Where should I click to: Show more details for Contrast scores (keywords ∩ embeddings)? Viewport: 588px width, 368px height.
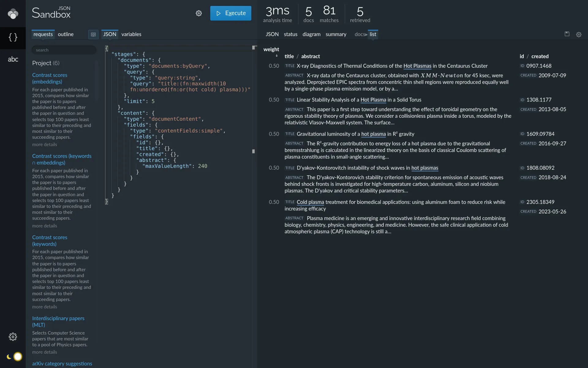pos(45,226)
